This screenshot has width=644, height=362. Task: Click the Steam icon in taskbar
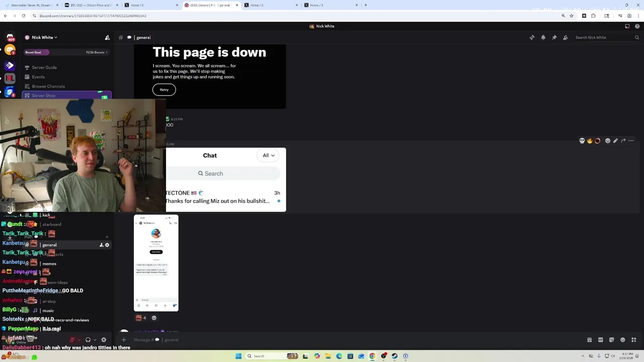click(x=394, y=356)
